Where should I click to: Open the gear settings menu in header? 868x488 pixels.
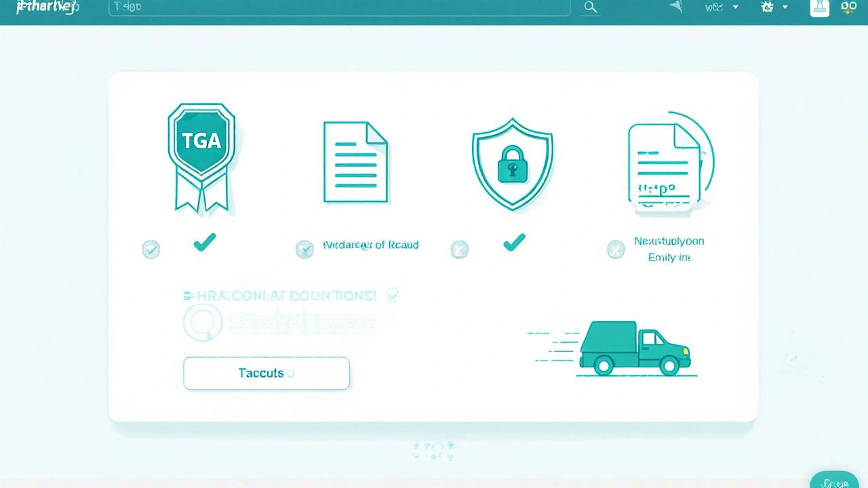[x=768, y=7]
